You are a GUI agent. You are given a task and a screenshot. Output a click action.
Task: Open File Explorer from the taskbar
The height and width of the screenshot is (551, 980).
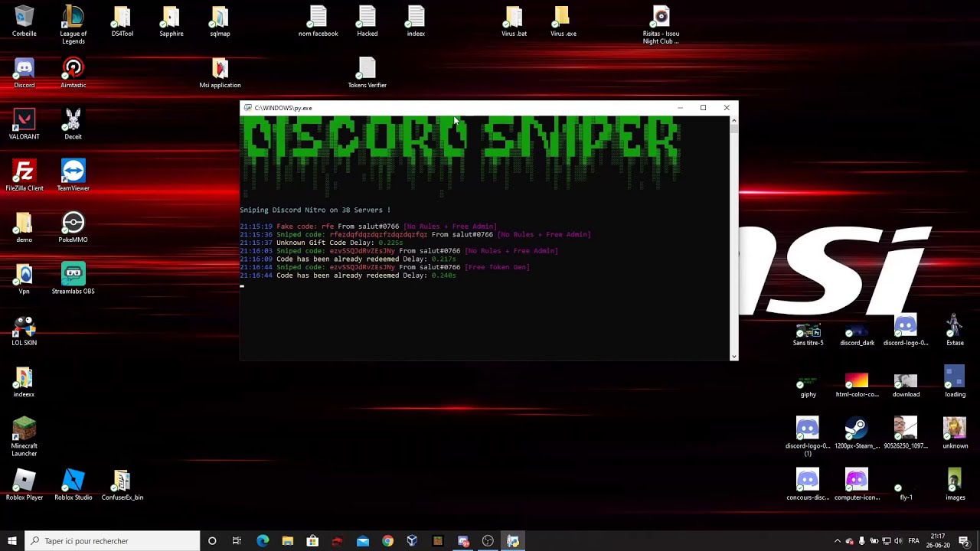pos(287,541)
